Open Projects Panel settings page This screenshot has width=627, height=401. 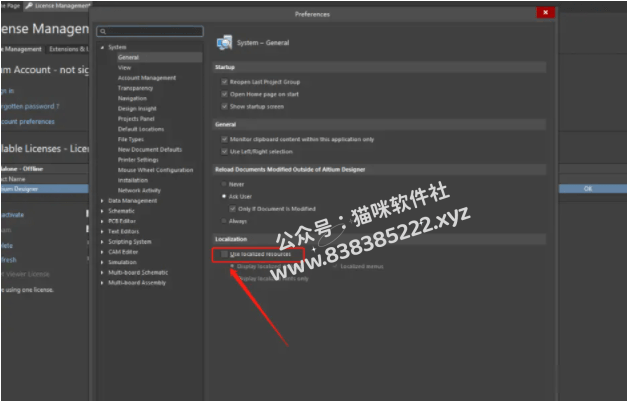coord(136,119)
